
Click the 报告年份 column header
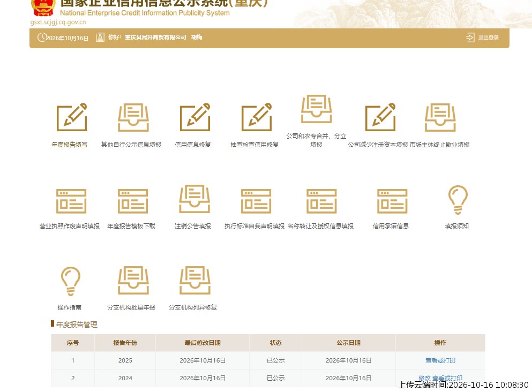coord(125,343)
